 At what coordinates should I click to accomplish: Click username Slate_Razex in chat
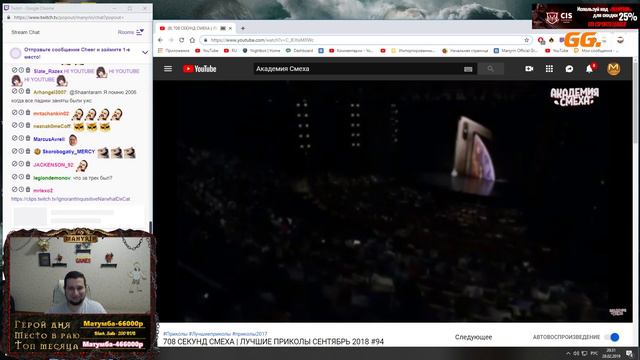click(48, 71)
